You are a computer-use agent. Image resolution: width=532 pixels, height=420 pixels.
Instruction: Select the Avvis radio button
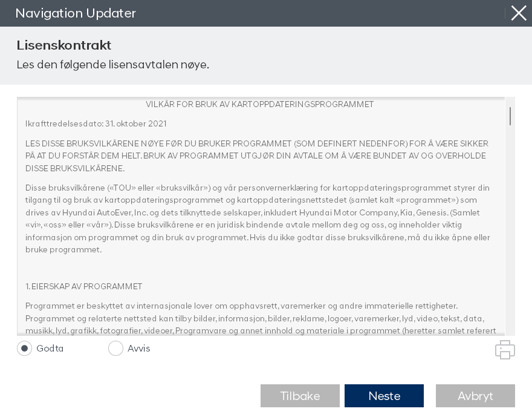115,349
